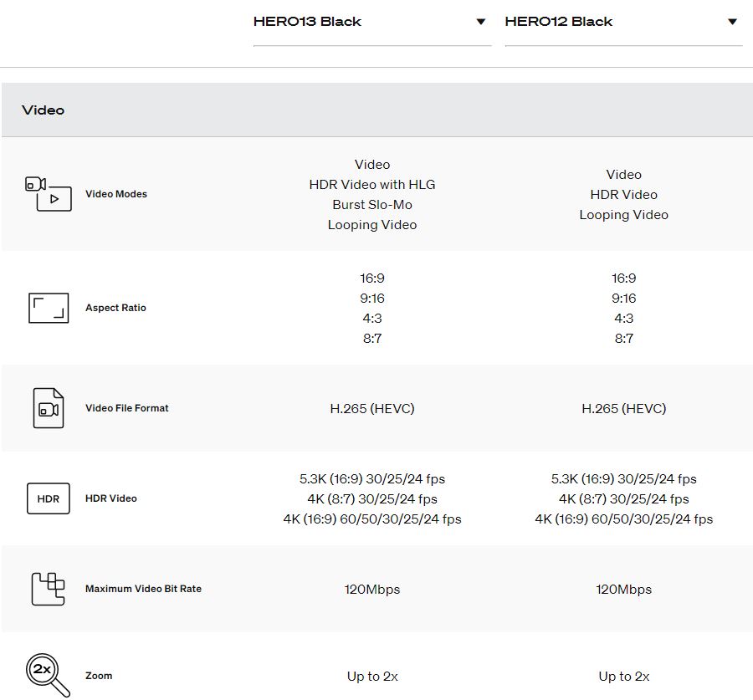The height and width of the screenshot is (700, 753).
Task: Open the HERO12 Black model dropdown
Action: coord(624,23)
